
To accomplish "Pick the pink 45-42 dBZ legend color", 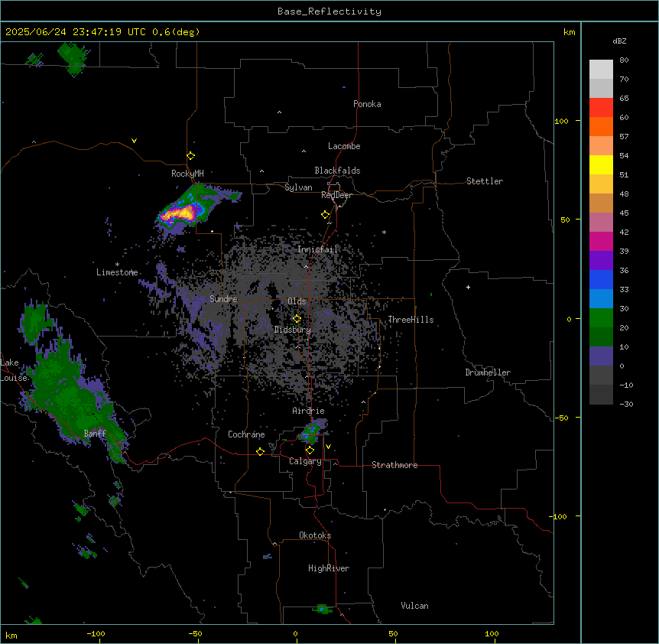I will click(x=601, y=223).
